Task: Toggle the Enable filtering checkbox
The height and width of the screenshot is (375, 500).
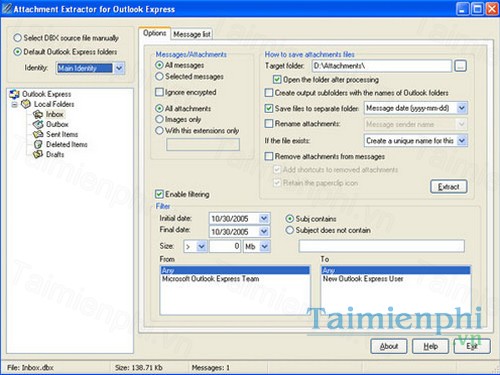Action: [159, 194]
